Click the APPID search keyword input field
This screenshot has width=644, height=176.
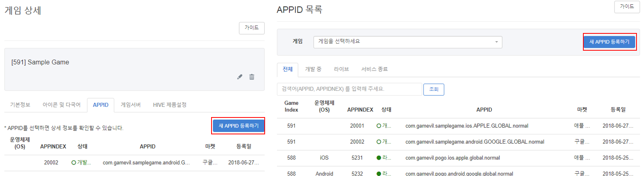click(x=349, y=89)
